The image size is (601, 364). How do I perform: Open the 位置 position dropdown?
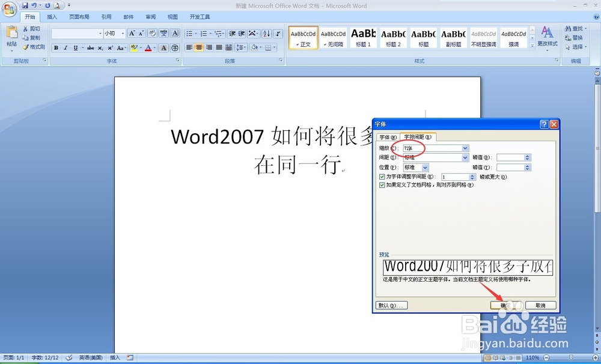(x=425, y=168)
